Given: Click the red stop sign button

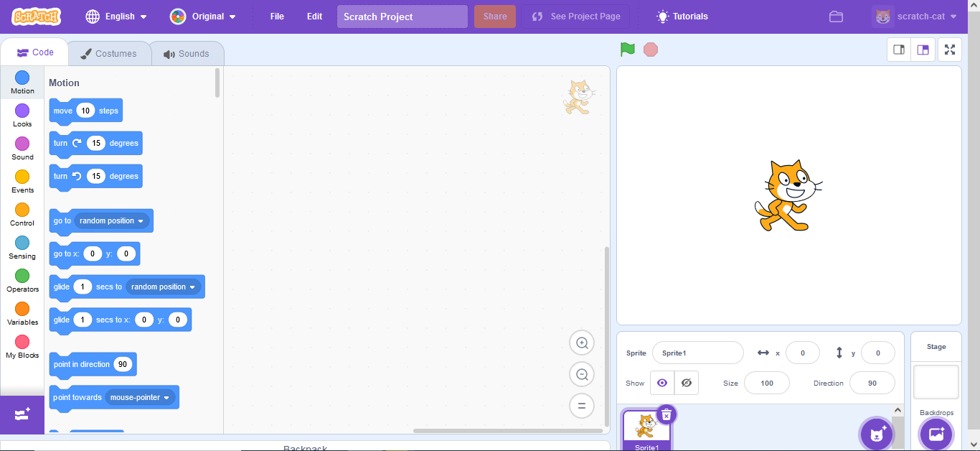Looking at the screenshot, I should (x=651, y=50).
